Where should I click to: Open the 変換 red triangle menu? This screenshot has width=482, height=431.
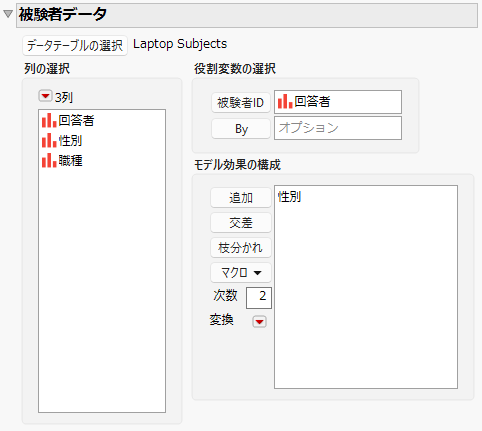pyautogui.click(x=259, y=322)
